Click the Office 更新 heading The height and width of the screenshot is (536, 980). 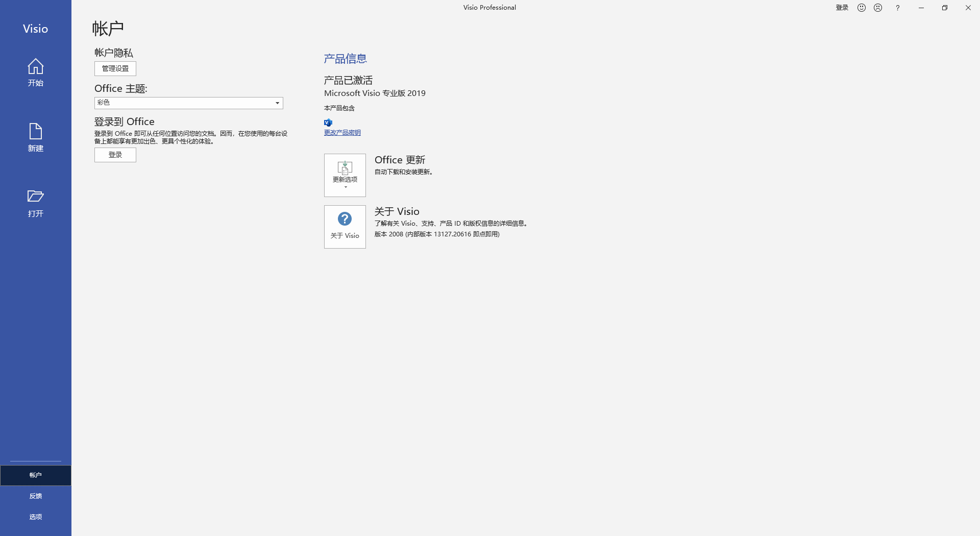click(x=400, y=160)
